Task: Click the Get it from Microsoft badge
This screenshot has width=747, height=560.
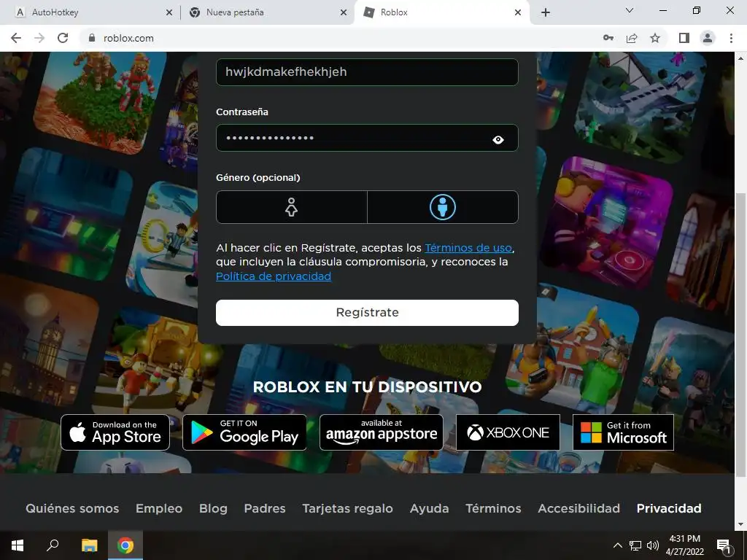Action: tap(623, 432)
